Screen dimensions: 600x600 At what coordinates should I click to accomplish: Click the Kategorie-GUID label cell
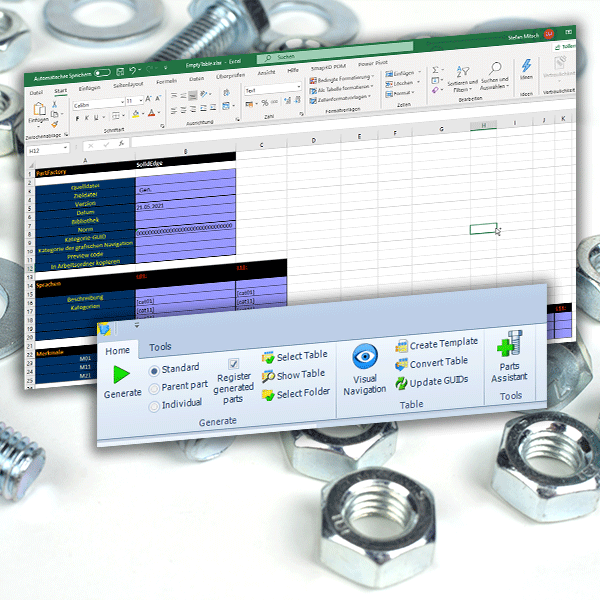(x=85, y=238)
